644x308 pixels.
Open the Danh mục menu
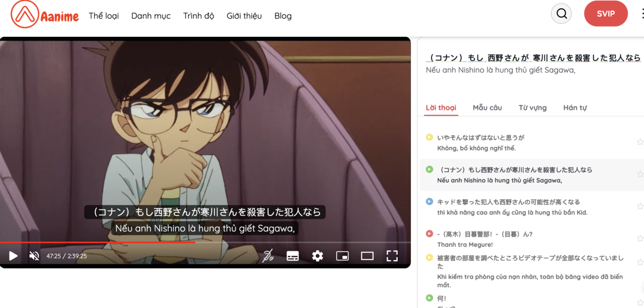tap(151, 16)
